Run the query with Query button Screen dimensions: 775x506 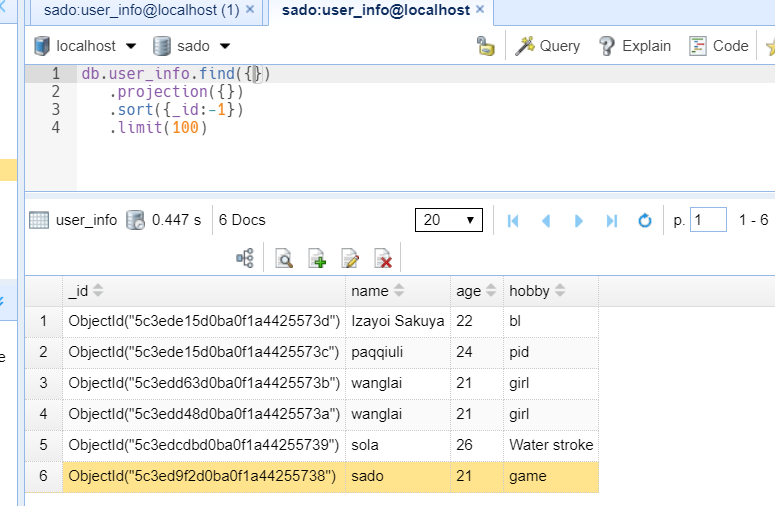click(548, 46)
